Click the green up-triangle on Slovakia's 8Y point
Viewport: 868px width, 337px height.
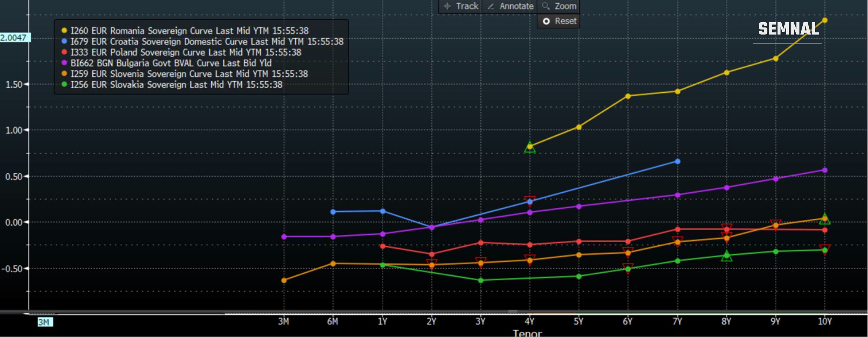[x=727, y=256]
